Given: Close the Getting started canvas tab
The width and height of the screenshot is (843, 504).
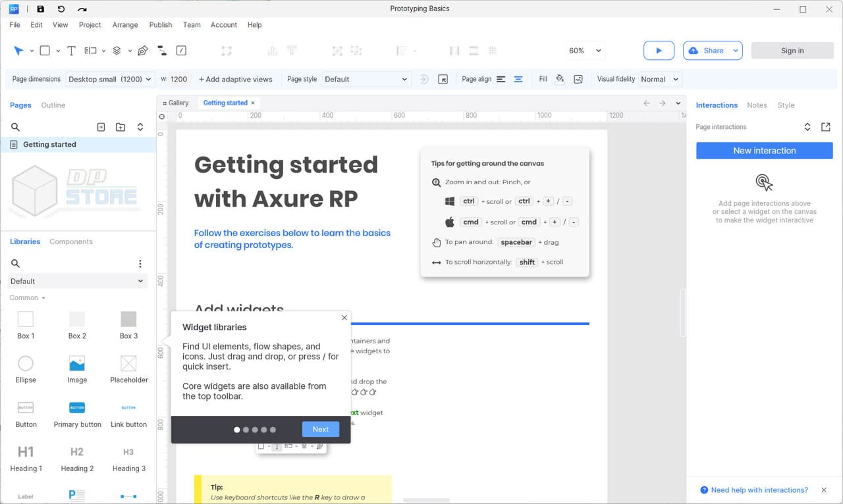Looking at the screenshot, I should pyautogui.click(x=253, y=103).
